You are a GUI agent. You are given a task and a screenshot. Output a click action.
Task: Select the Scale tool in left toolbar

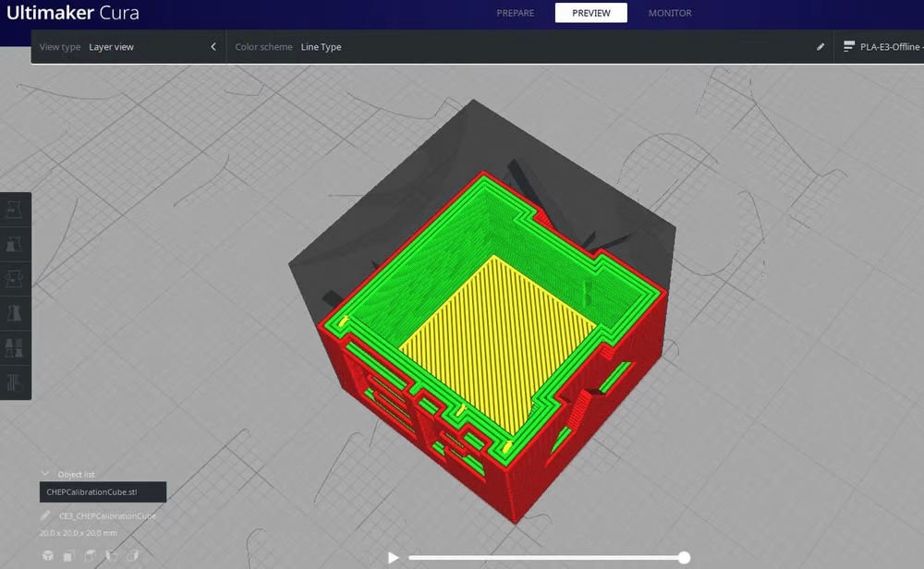[x=14, y=244]
